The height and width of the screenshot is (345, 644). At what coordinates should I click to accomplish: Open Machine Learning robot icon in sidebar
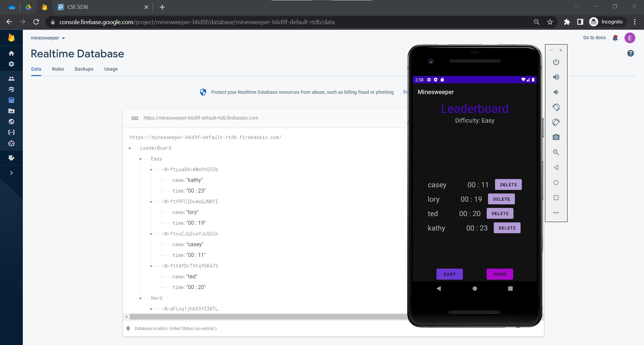11,143
